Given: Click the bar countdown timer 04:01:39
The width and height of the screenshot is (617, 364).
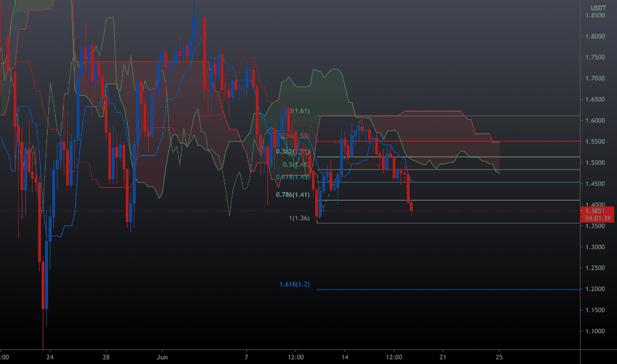Looking at the screenshot, I should 597,218.
